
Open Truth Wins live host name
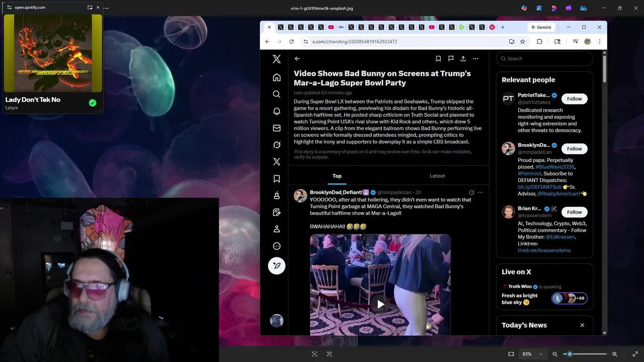[520, 287]
